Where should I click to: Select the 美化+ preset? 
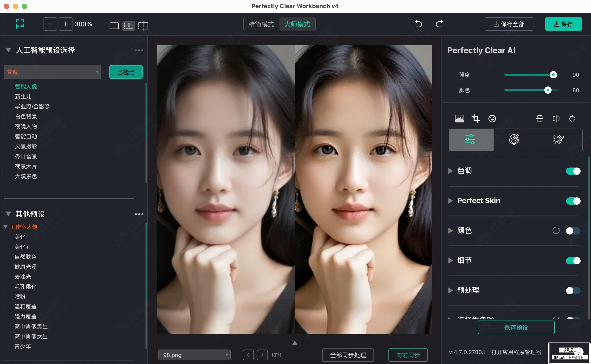point(22,247)
